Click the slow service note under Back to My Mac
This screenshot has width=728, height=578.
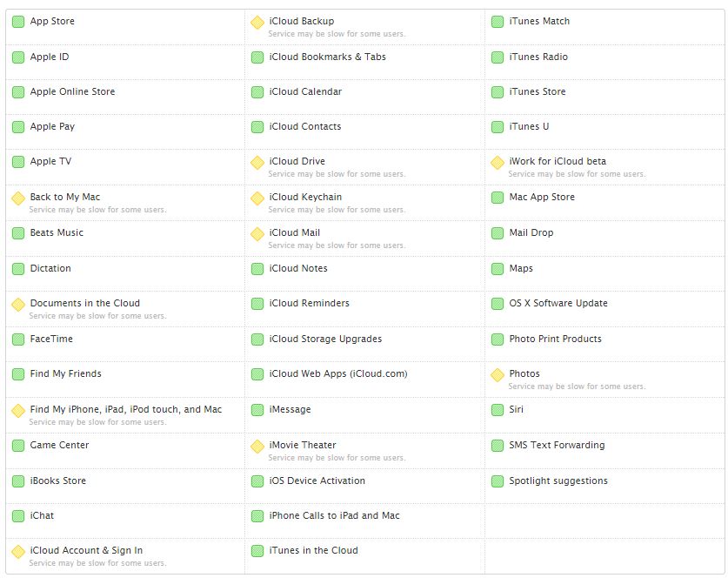(97, 210)
